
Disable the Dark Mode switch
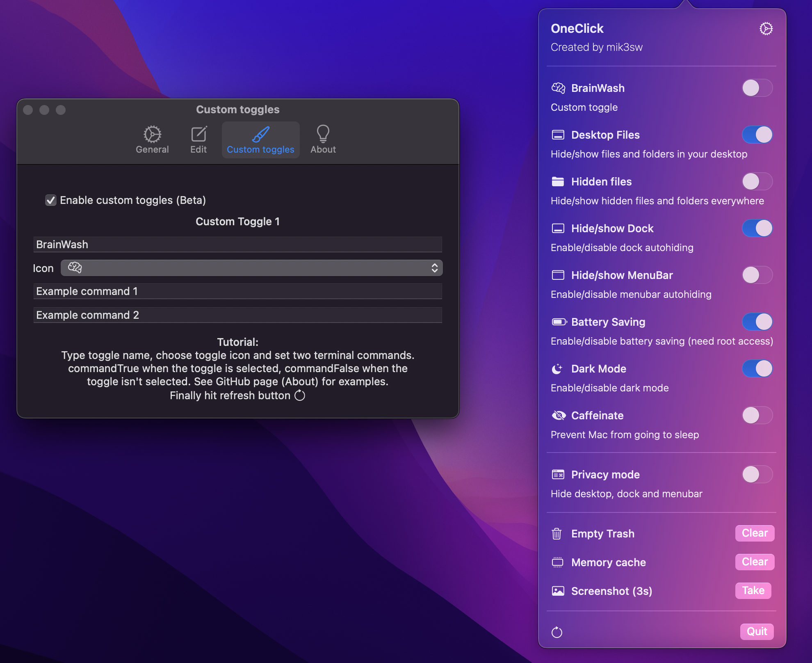757,369
